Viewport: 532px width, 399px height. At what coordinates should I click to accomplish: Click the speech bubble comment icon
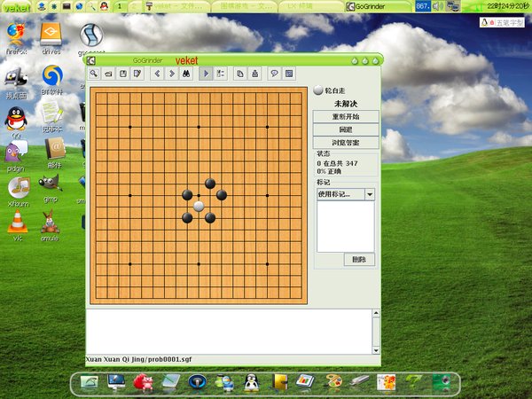pos(275,74)
